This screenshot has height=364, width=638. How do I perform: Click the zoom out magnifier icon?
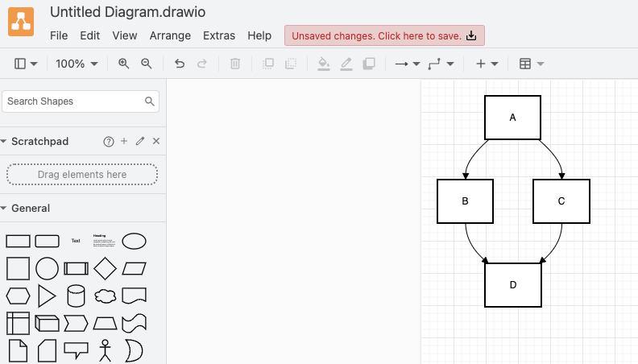147,64
